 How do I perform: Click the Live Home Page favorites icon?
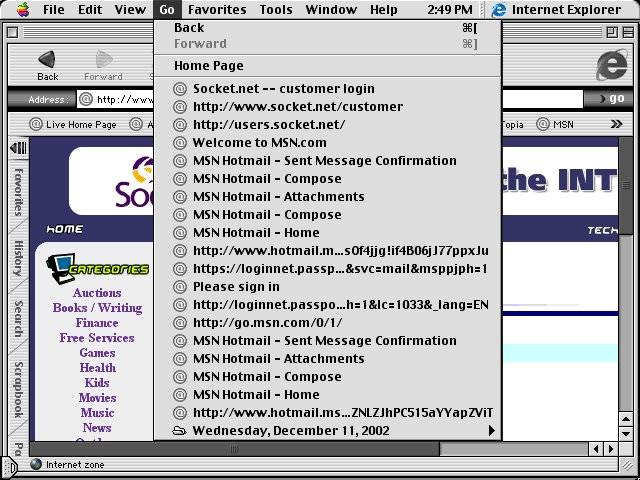tap(36, 125)
